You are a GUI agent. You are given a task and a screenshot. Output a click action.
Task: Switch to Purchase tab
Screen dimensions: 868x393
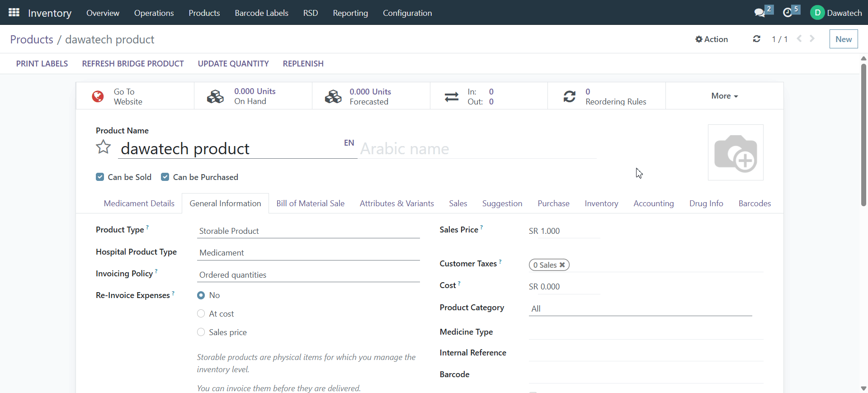coord(553,204)
